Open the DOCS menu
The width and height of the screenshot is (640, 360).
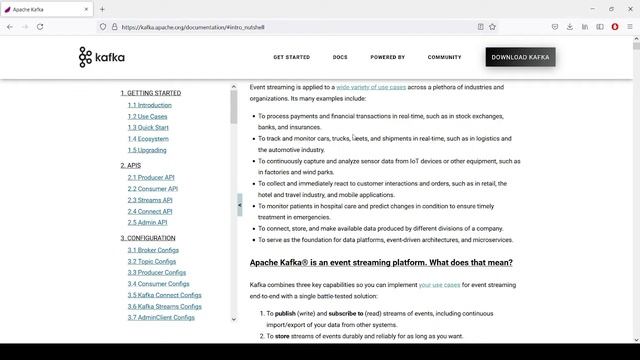tap(340, 57)
